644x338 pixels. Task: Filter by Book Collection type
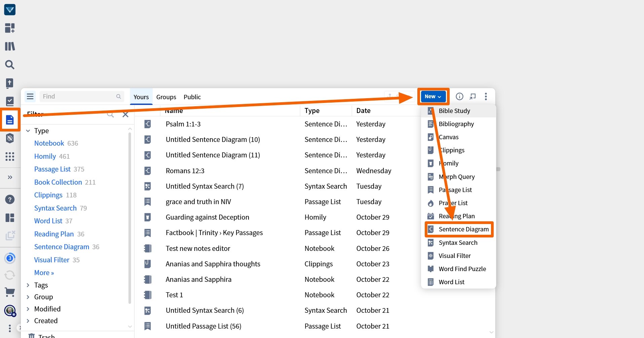[58, 182]
